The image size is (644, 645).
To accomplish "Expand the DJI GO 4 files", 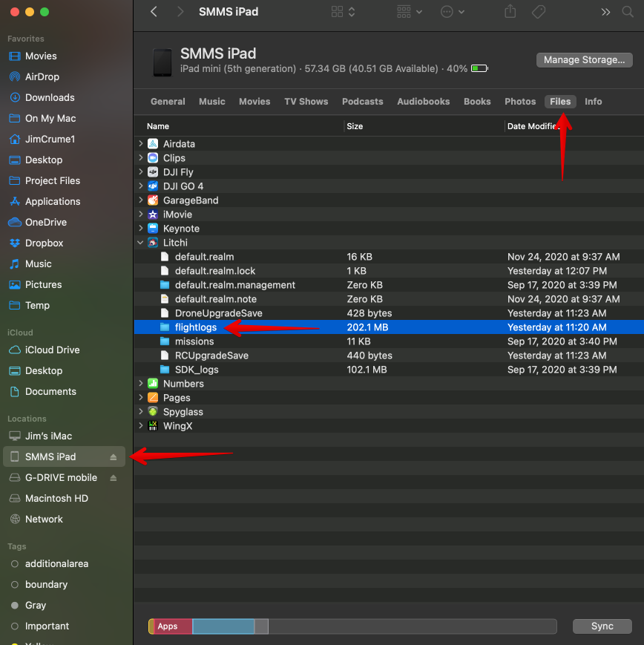I will click(141, 186).
